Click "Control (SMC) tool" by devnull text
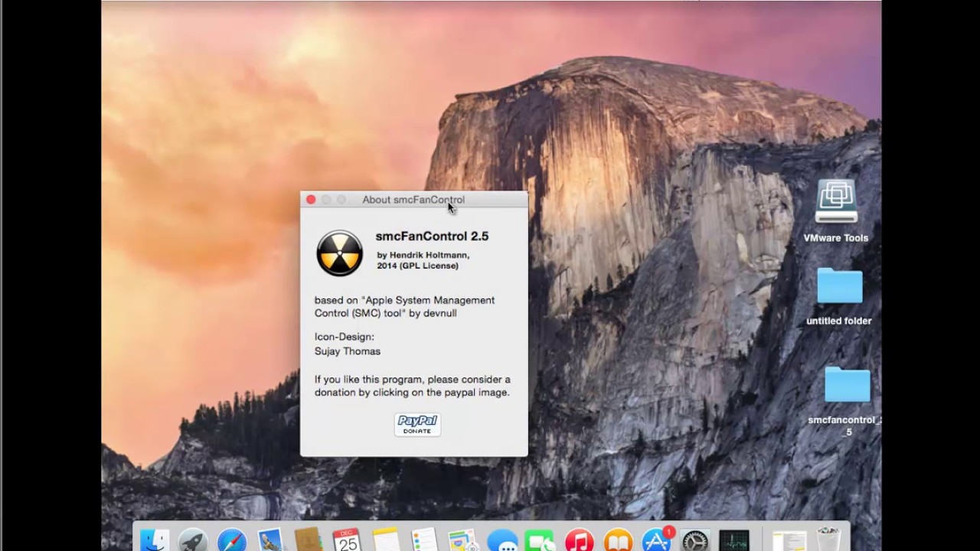The image size is (980, 551). (386, 313)
